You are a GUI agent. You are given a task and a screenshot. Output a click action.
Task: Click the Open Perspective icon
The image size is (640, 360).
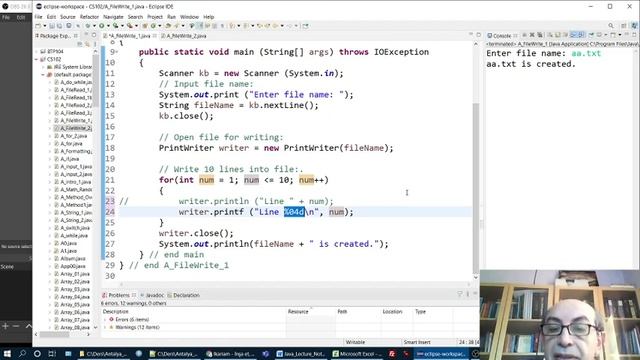tap(623, 26)
